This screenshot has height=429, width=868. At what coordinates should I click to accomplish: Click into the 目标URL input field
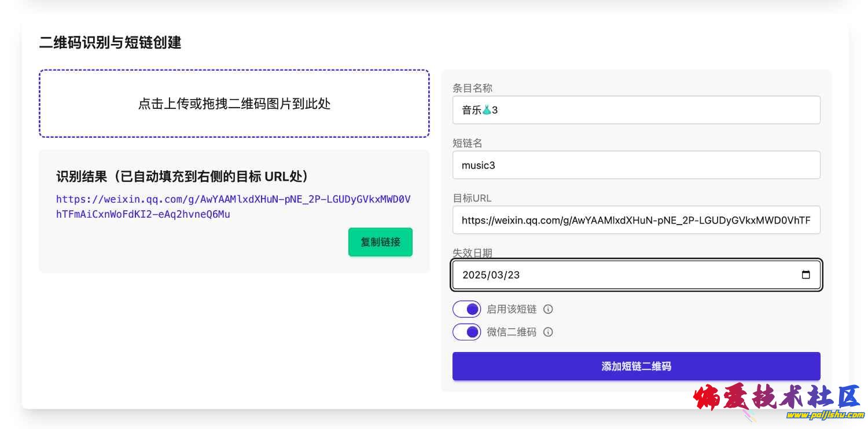(x=636, y=220)
